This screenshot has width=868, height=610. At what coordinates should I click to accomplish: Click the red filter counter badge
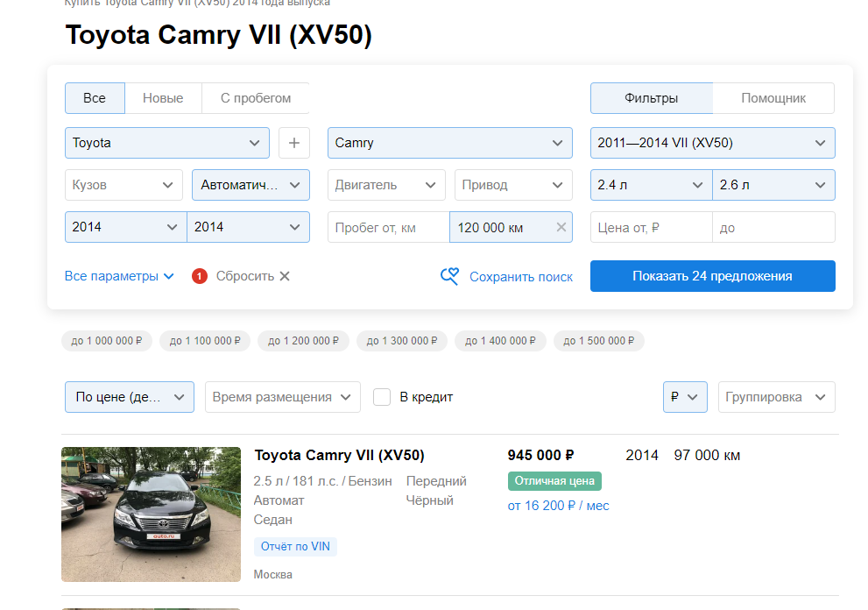pyautogui.click(x=200, y=276)
